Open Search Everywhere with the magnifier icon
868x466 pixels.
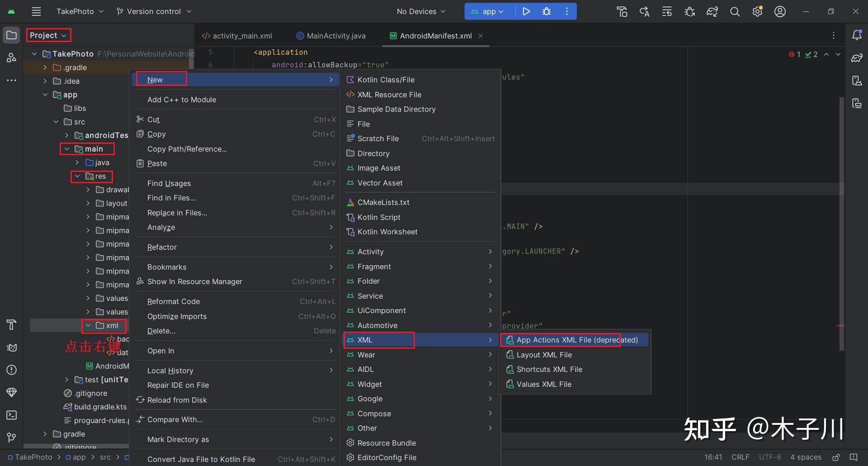735,11
